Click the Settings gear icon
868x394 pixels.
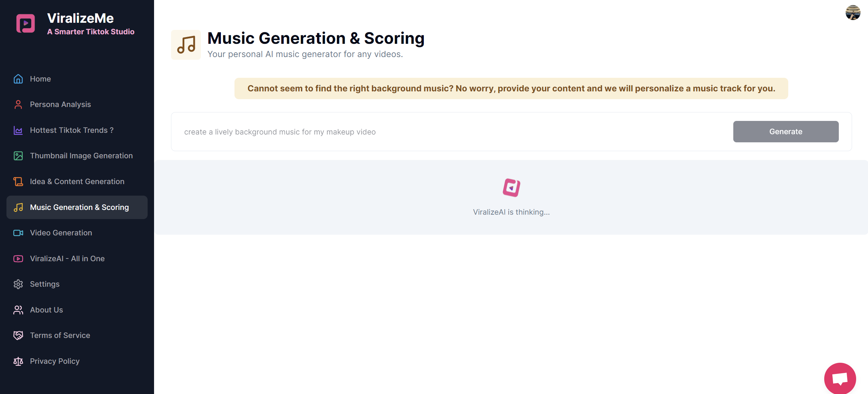(18, 284)
